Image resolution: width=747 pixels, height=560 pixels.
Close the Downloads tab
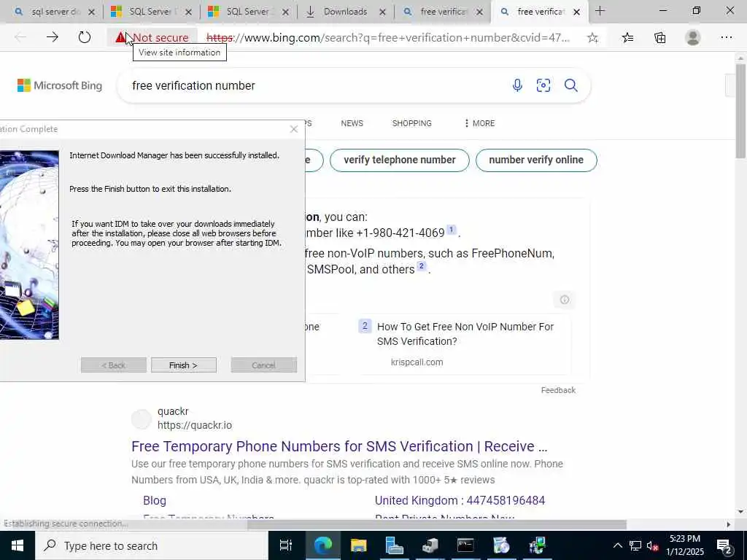point(382,12)
